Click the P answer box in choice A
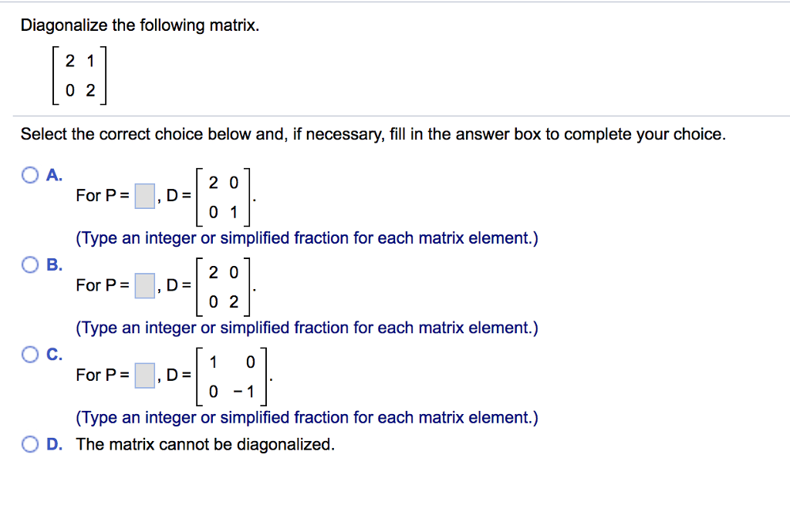790x532 pixels. (144, 197)
